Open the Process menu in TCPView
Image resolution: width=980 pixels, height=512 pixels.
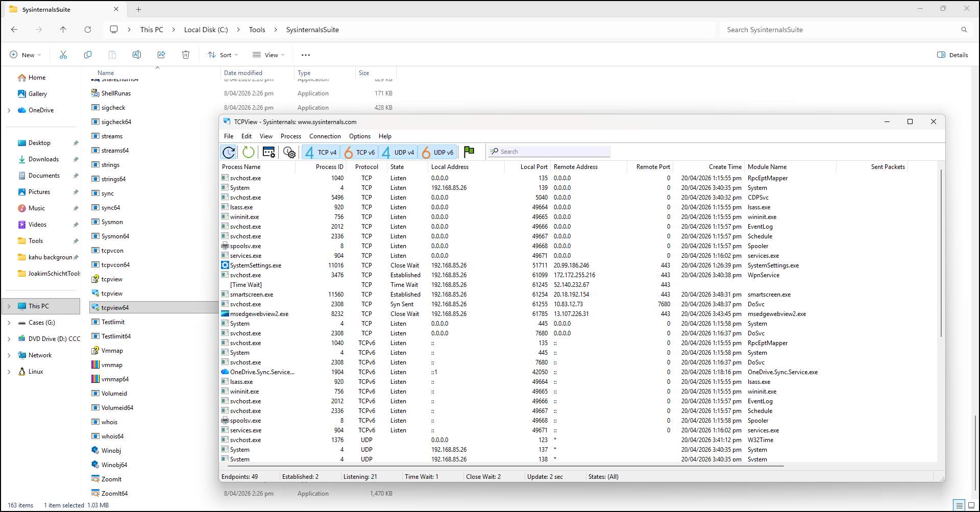pos(291,136)
